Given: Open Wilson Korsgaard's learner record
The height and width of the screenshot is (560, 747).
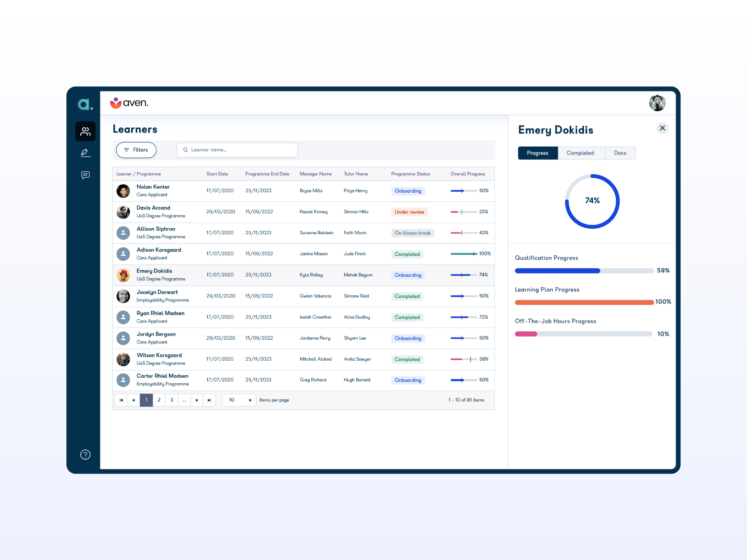Looking at the screenshot, I should click(x=159, y=355).
